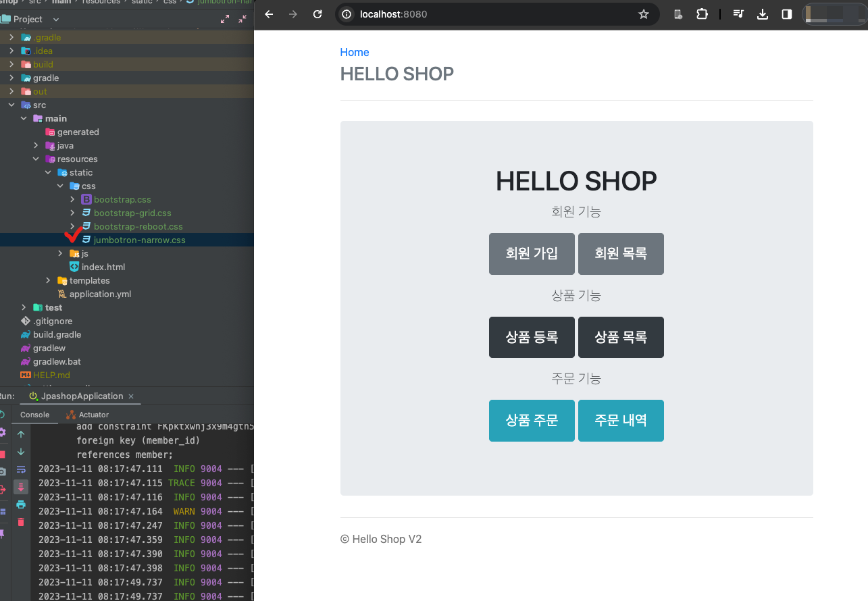The width and height of the screenshot is (868, 601).
Task: Collapse the resources folder
Action: (36, 159)
